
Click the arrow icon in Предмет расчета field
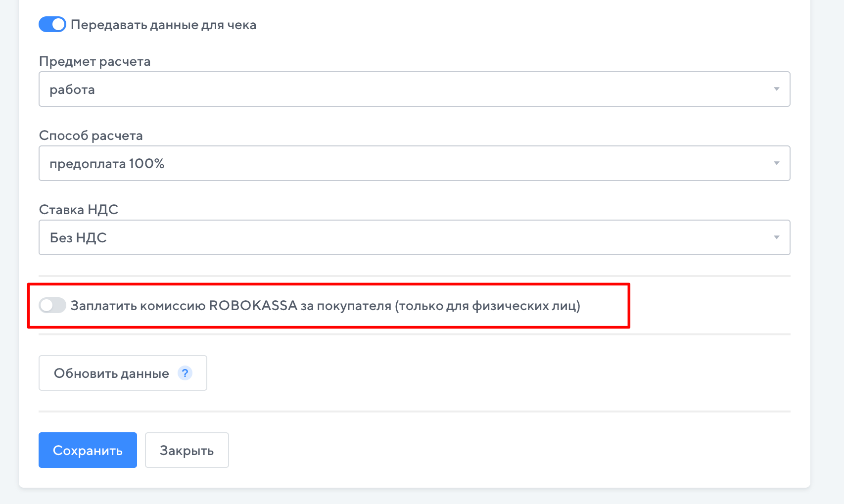(776, 89)
